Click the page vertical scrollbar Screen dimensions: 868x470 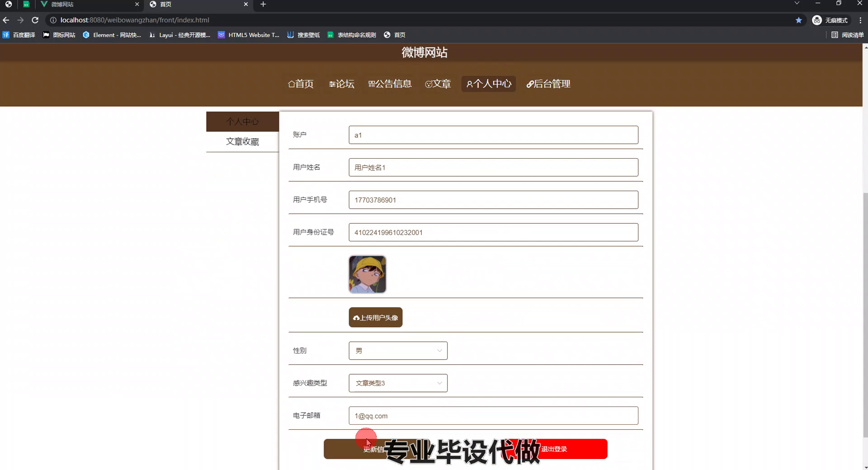pyautogui.click(x=865, y=315)
